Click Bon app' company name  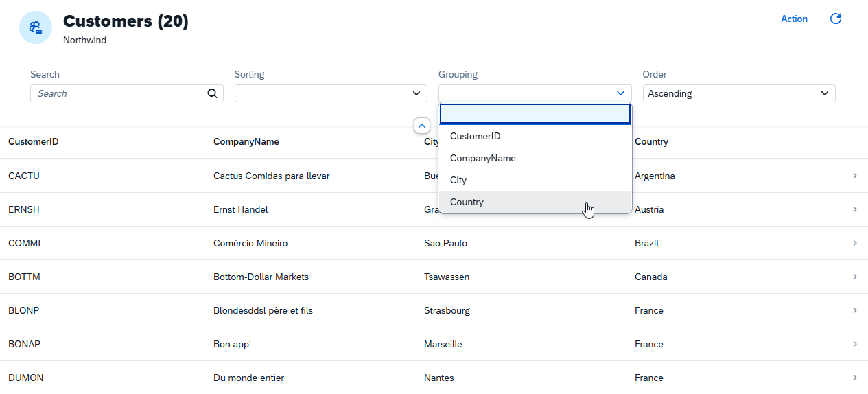click(233, 344)
